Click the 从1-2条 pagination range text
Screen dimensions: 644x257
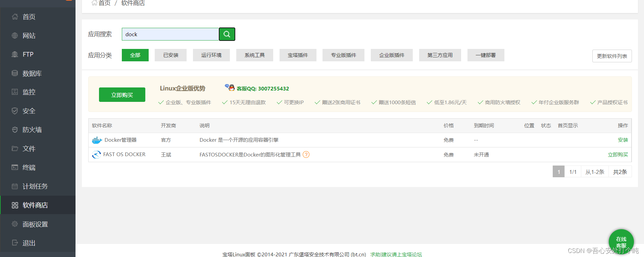coord(595,172)
